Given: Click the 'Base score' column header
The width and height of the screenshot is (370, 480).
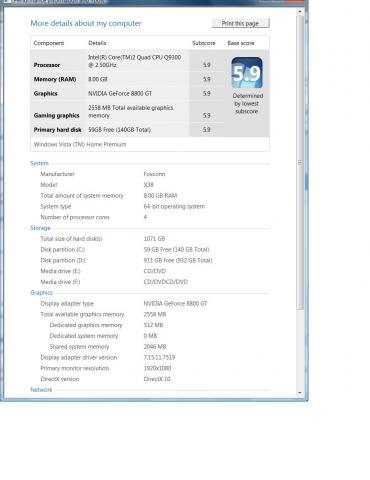Looking at the screenshot, I should [241, 43].
